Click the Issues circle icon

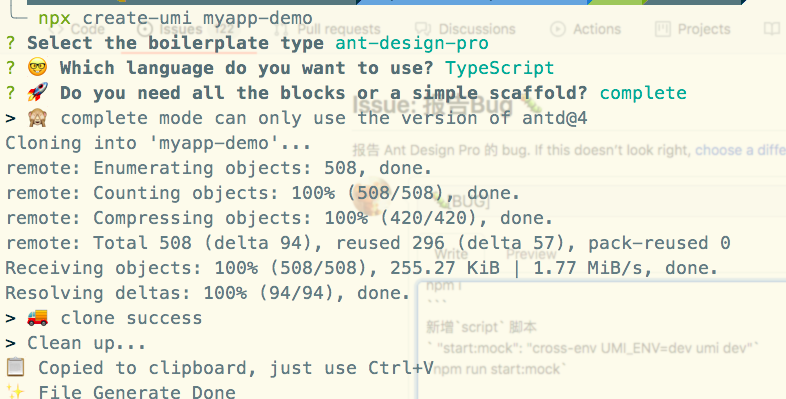pos(145,29)
